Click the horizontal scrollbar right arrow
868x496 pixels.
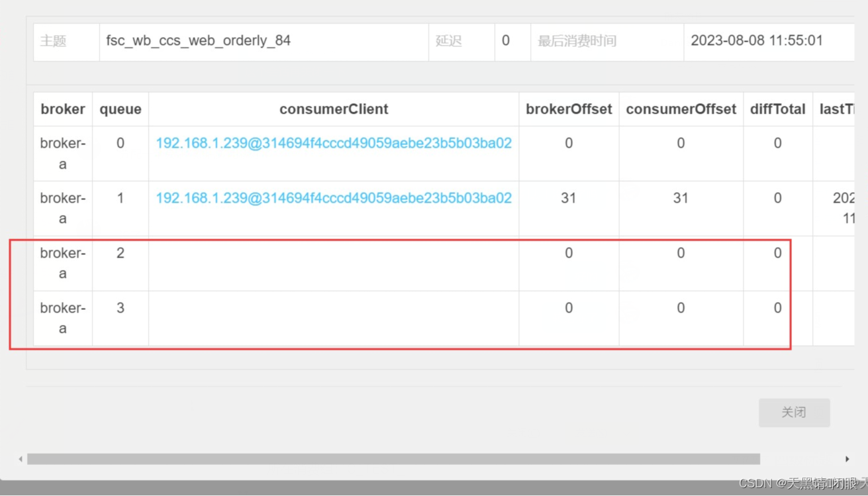point(847,459)
